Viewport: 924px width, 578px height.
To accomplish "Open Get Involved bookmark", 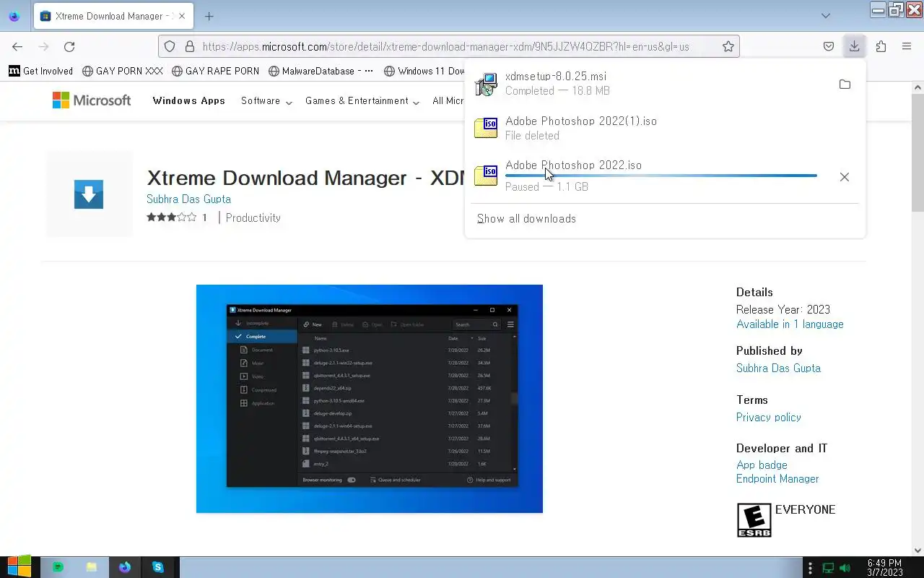I will [x=40, y=71].
